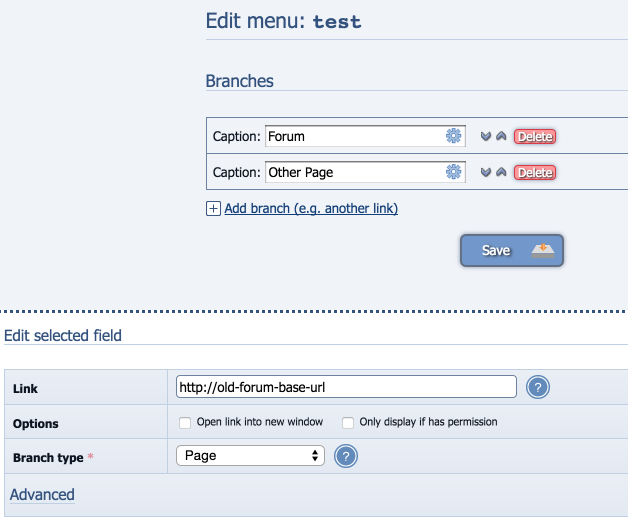The height and width of the screenshot is (526, 628).
Task: Save the menu
Action: 512,250
